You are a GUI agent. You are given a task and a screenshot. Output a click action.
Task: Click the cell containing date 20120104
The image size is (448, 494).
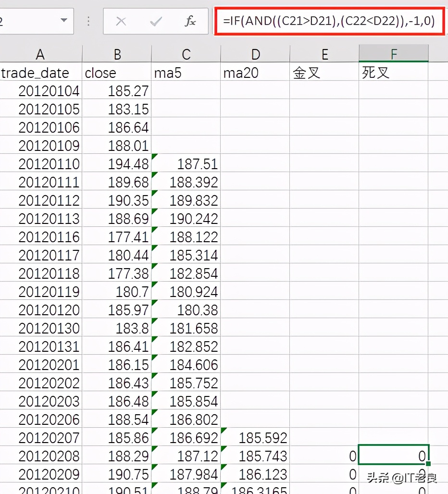[x=40, y=91]
